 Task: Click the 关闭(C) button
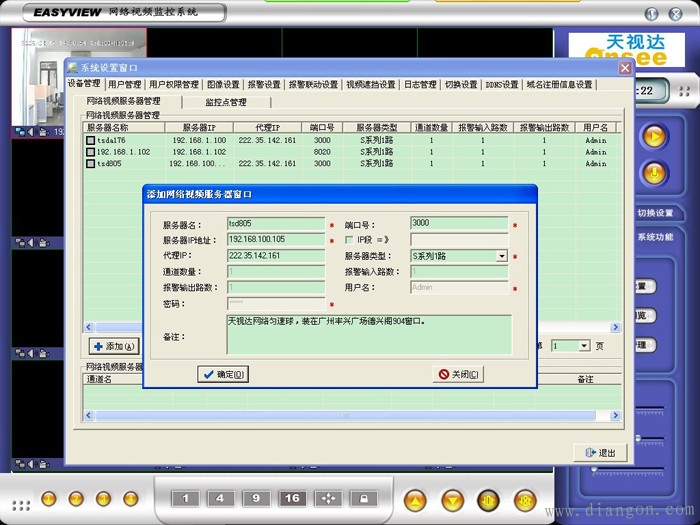(458, 374)
